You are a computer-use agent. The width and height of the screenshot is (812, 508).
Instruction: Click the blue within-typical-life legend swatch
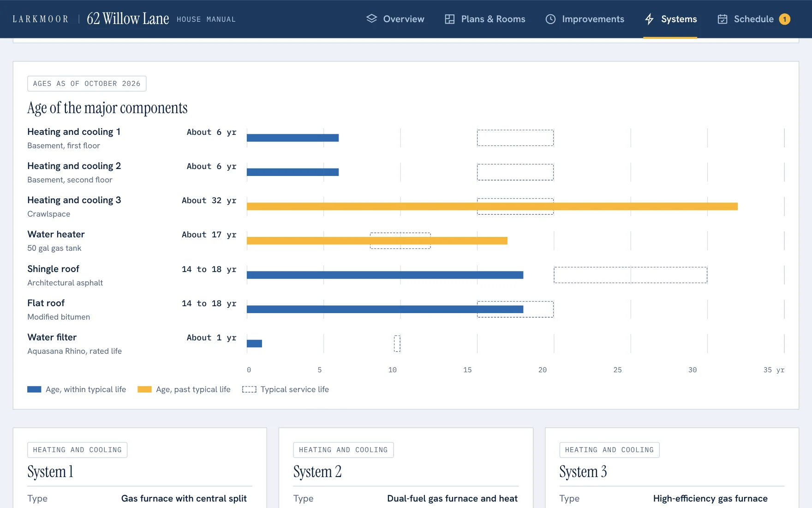(34, 389)
